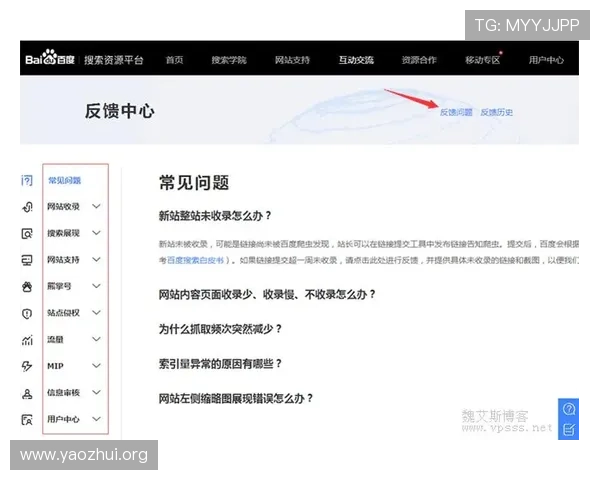Click question 为什么抓取频次突然减少？
The image size is (600, 480).
tap(221, 329)
